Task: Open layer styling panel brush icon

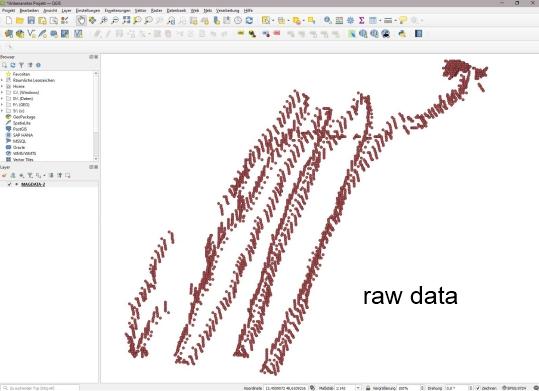Action: 4,175
